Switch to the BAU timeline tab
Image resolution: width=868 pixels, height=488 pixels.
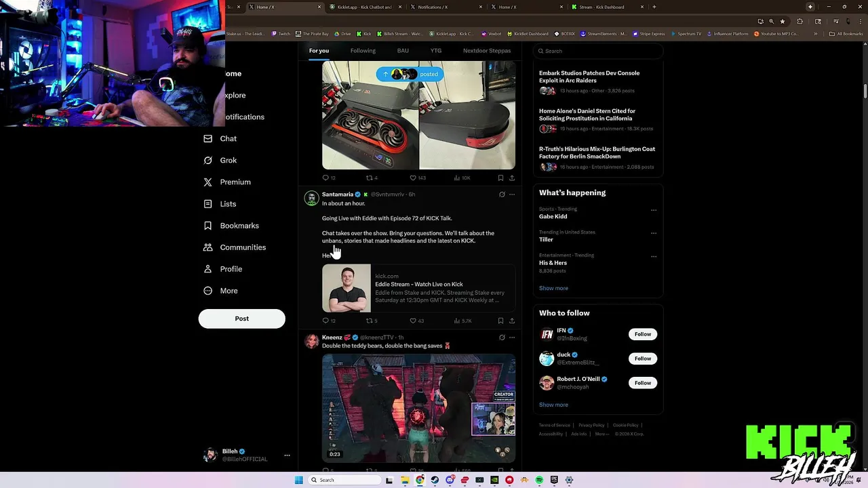[403, 51]
